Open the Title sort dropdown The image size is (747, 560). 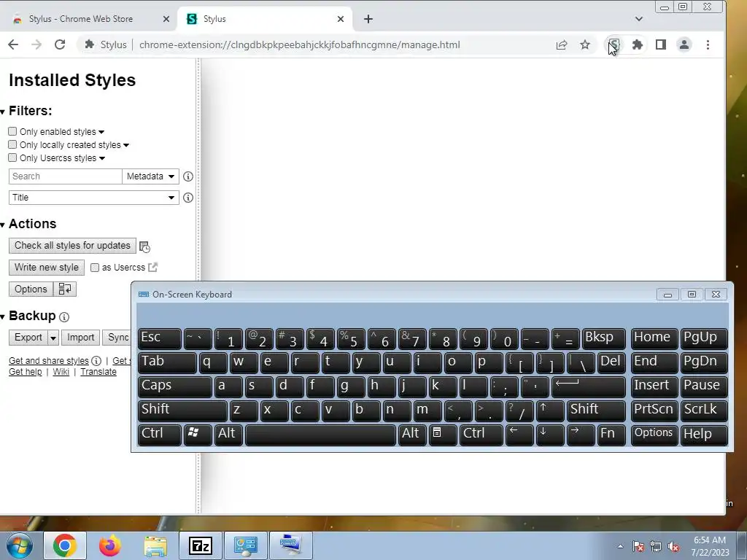pos(94,198)
